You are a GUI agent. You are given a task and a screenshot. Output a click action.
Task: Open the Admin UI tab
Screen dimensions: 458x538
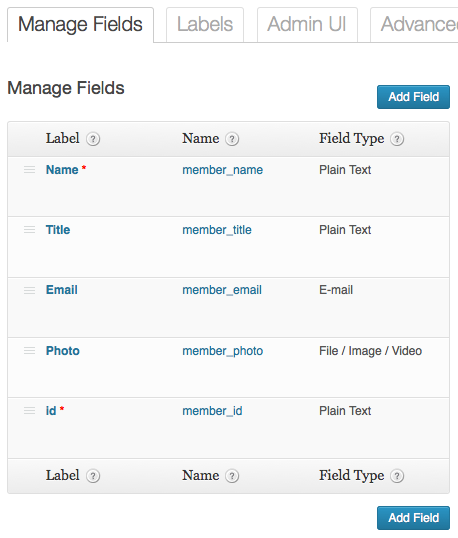pos(307,25)
